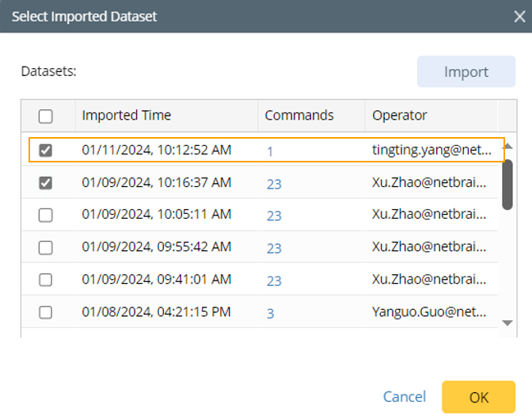Click the dataset list scrollbar thumb
The image size is (532, 416).
[507, 184]
